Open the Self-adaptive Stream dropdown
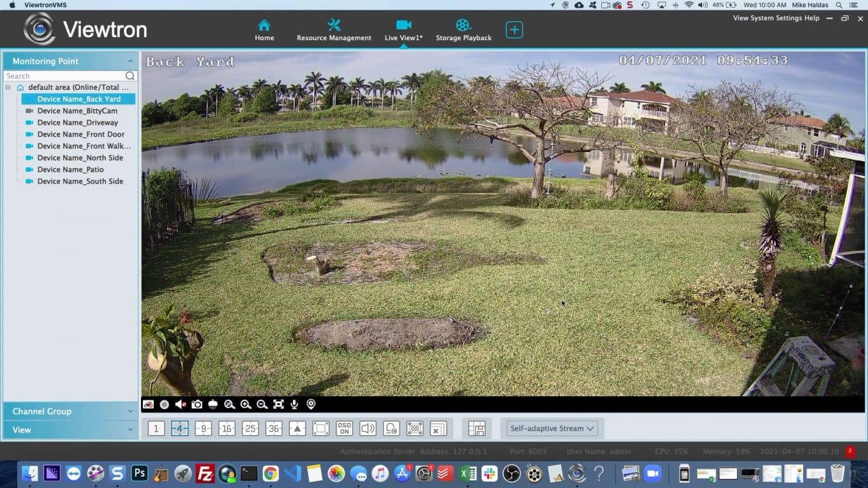Viewport: 868px width, 488px height. coord(551,428)
